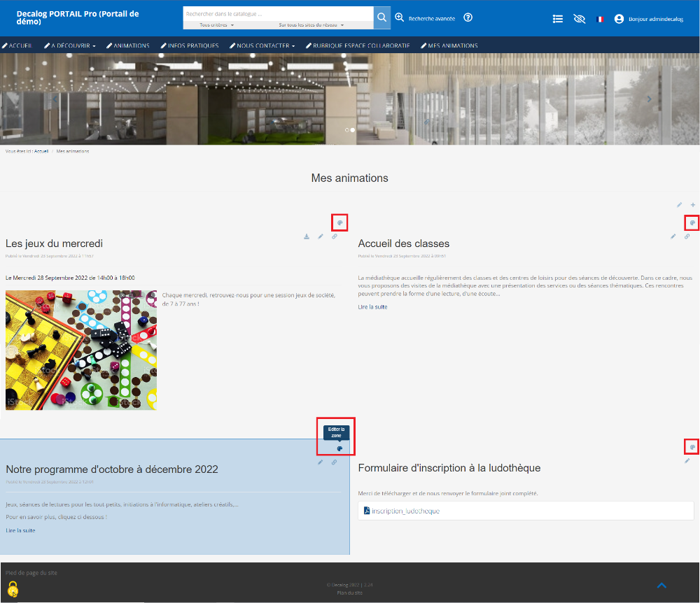This screenshot has width=700, height=603.
Task: Click Lire la suite under Accueil des classes
Action: click(372, 307)
